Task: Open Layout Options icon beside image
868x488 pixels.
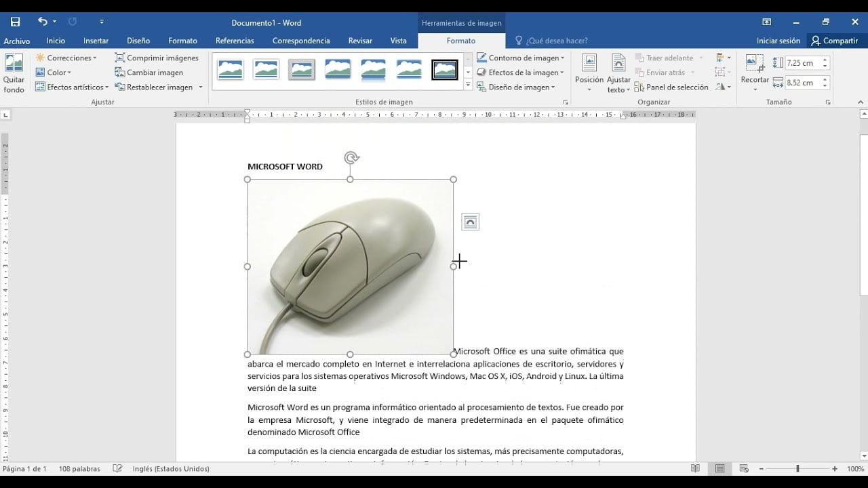Action: [x=470, y=222]
